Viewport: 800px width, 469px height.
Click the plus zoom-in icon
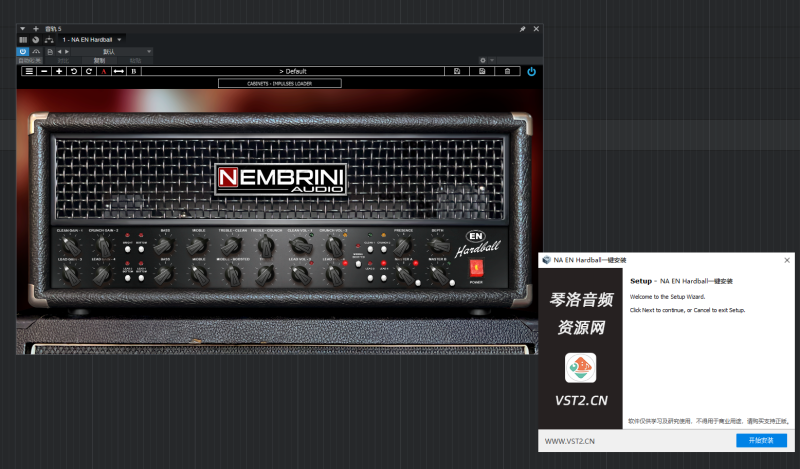click(59, 71)
